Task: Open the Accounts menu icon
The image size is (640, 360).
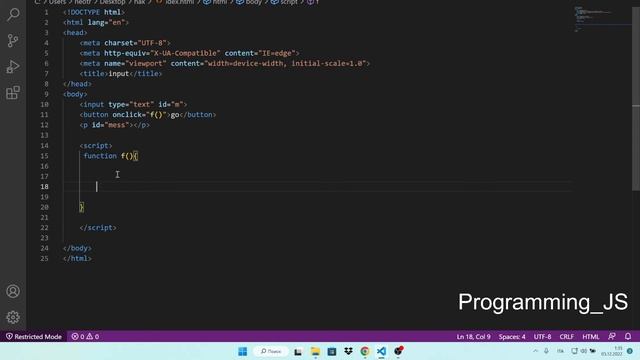Action: click(13, 291)
